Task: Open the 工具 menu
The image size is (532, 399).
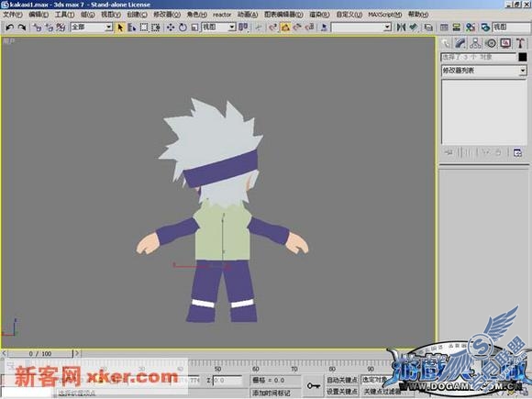Action: click(64, 15)
